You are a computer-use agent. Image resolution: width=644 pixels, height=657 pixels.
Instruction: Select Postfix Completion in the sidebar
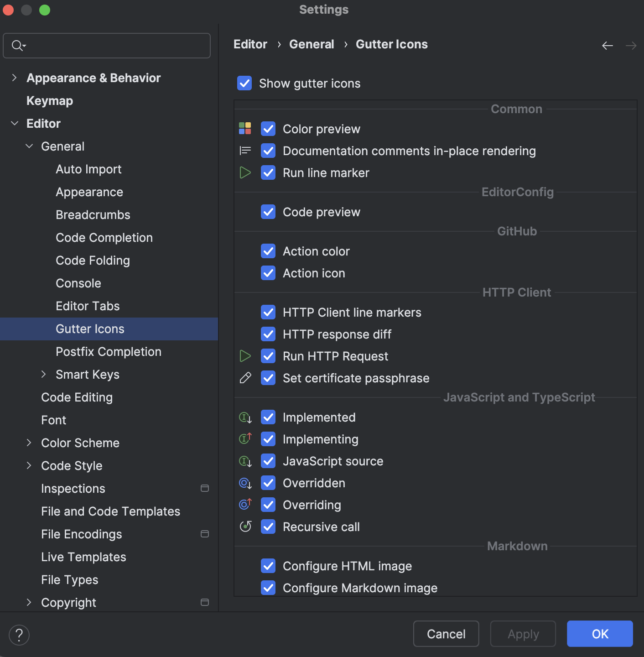coord(108,351)
